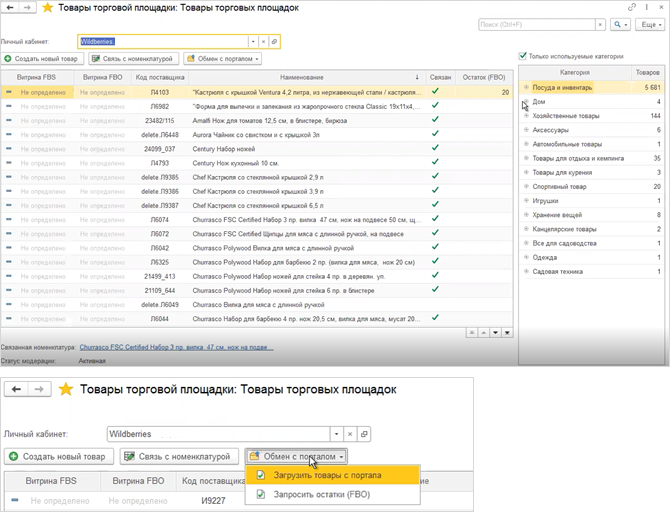670x512 pixels.
Task: Move down one row with the down arrow button
Action: click(x=495, y=333)
